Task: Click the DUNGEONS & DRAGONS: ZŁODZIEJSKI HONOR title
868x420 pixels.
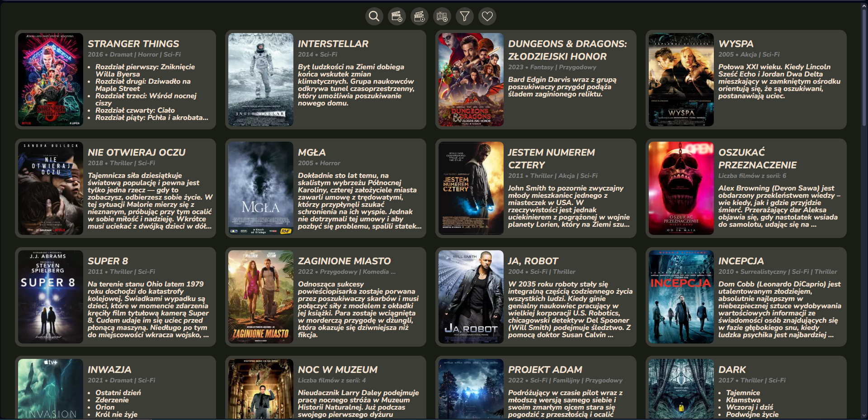Action: pos(567,50)
